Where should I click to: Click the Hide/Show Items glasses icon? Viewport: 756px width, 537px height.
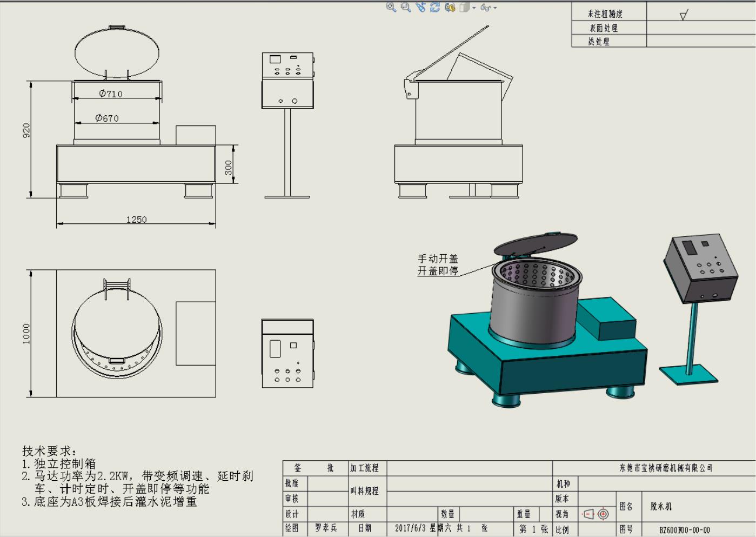coord(485,8)
